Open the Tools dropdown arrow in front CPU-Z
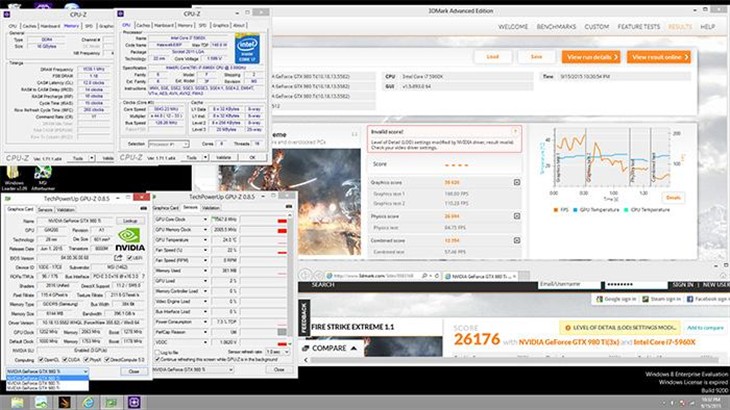The image size is (730, 410). [x=205, y=158]
